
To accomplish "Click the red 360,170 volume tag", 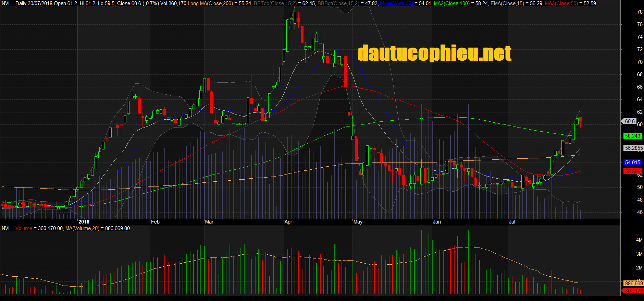I will [x=634, y=291].
